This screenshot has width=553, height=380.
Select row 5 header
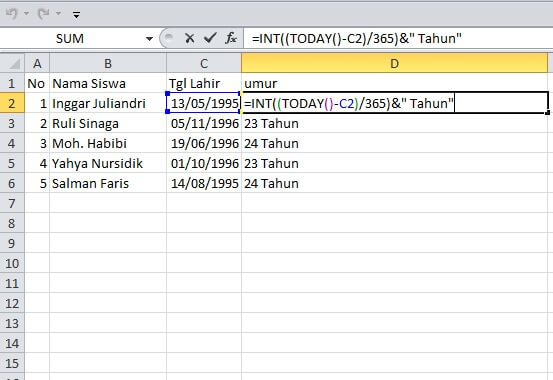click(x=12, y=163)
